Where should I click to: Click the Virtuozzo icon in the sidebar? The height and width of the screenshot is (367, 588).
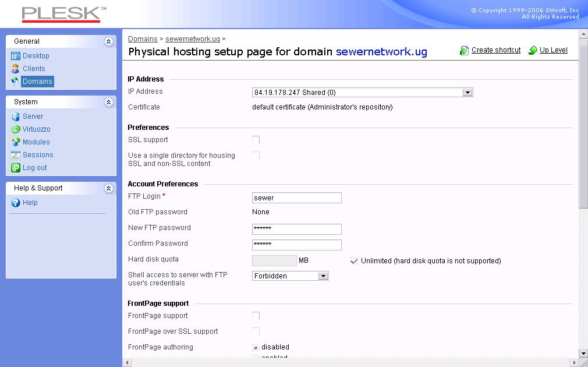click(16, 129)
